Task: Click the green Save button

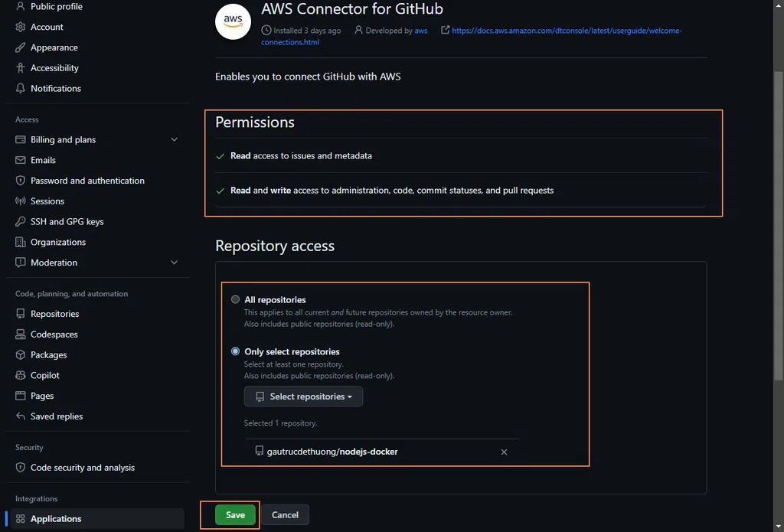Action: (x=235, y=515)
